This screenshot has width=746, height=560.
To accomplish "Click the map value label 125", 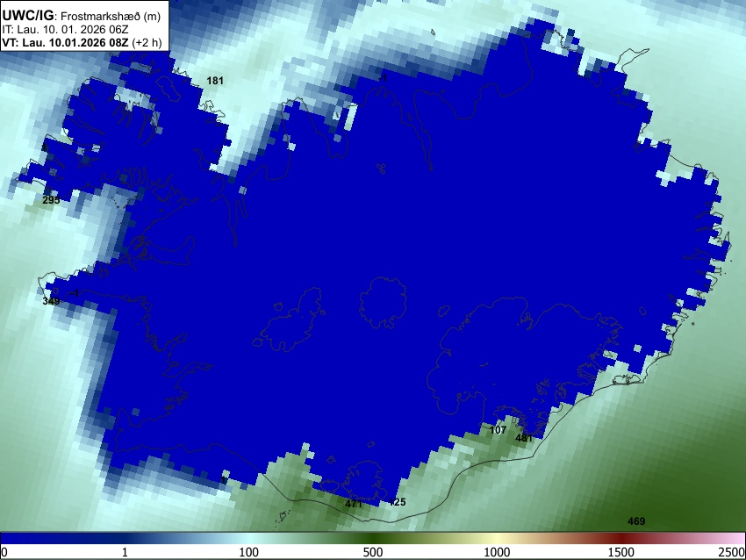I will [x=398, y=502].
